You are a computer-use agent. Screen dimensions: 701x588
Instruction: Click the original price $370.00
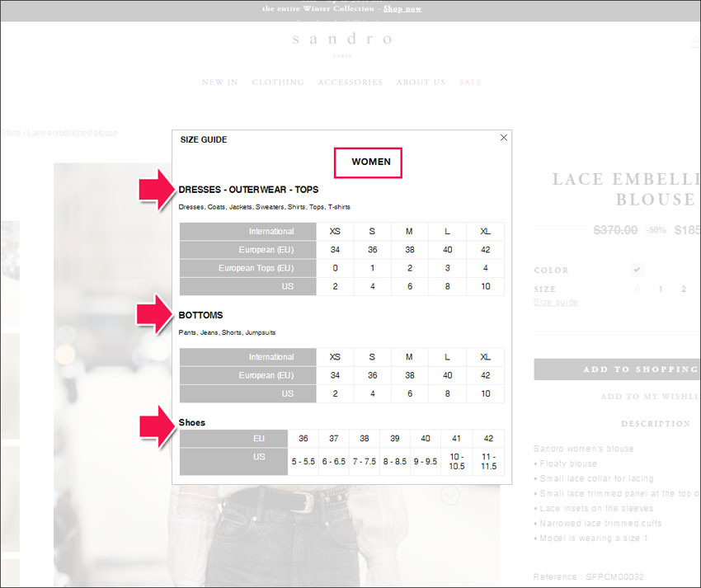click(x=615, y=230)
